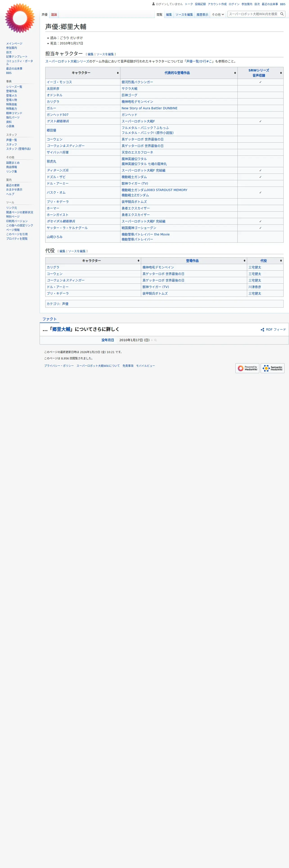This screenshot has width=289, height=868.
Task: Open the ソースを編集 tab
Action: coord(184,14)
